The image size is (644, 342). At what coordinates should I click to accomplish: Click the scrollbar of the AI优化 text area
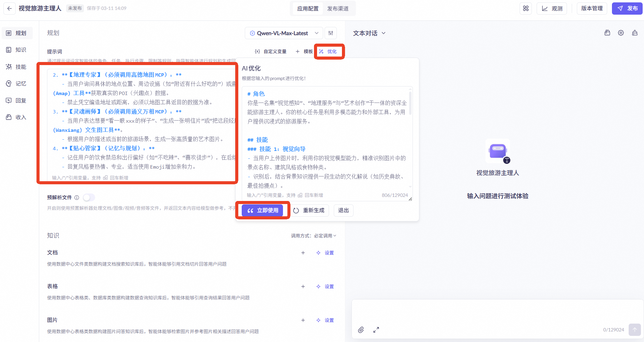coord(410,103)
